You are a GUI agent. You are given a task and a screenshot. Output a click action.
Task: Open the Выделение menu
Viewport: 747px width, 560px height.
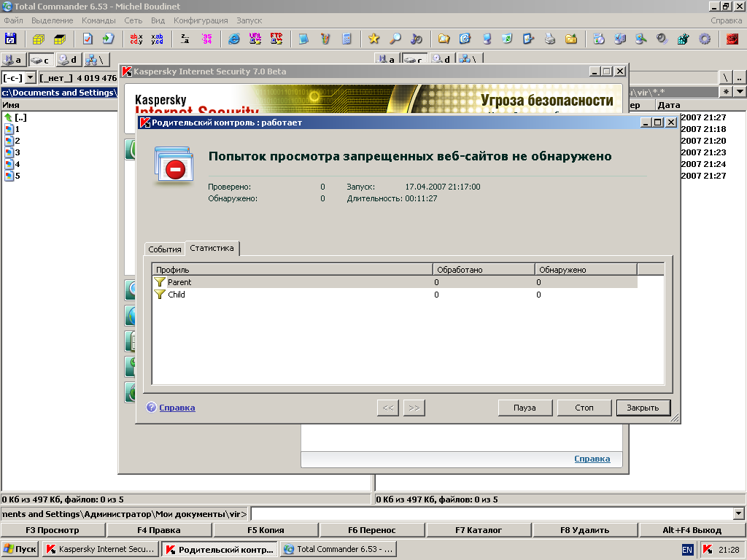53,20
